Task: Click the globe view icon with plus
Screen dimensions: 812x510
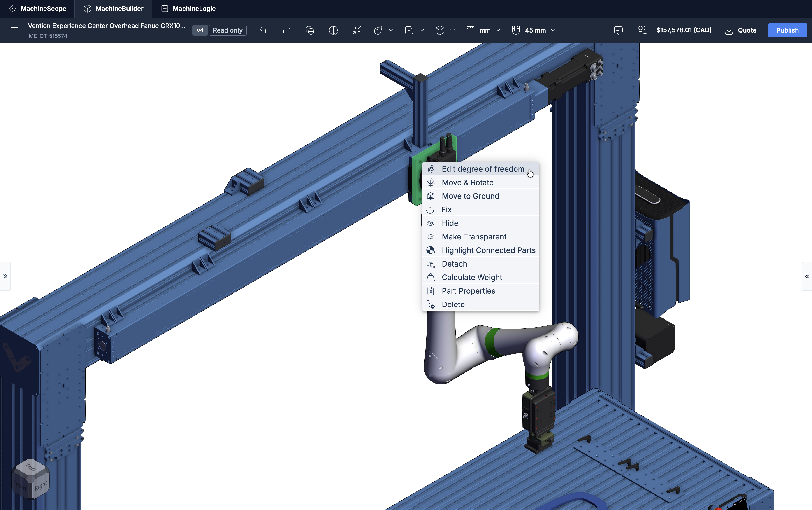Action: click(x=310, y=30)
